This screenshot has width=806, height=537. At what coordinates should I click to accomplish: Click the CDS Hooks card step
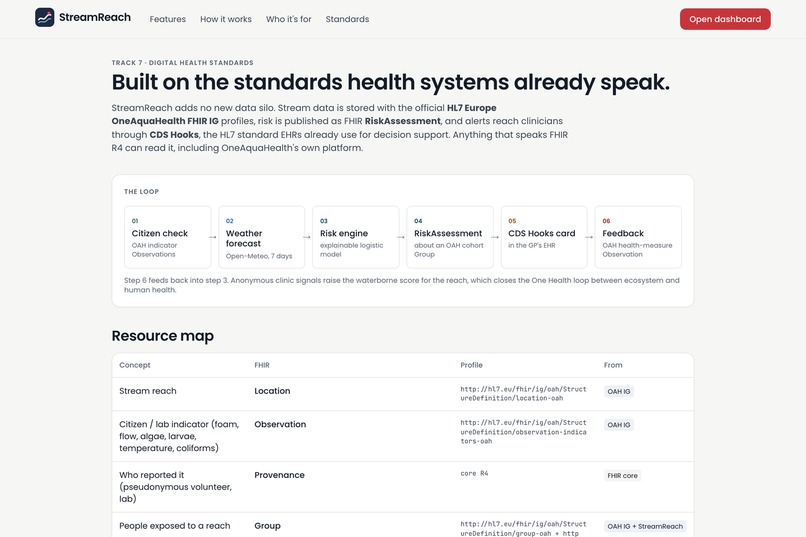click(544, 237)
